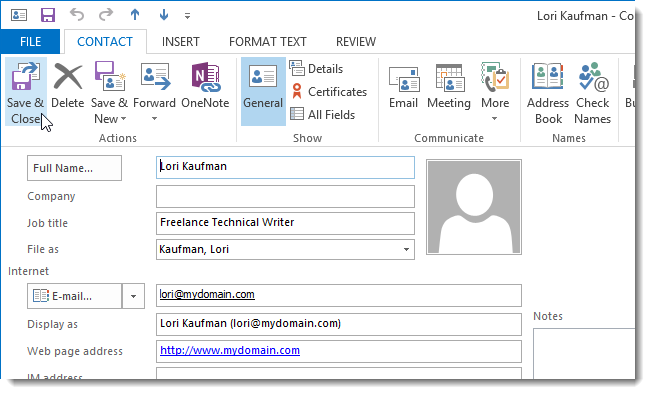Image resolution: width=650 pixels, height=394 pixels.
Task: Show All Fields view
Action: click(x=323, y=114)
